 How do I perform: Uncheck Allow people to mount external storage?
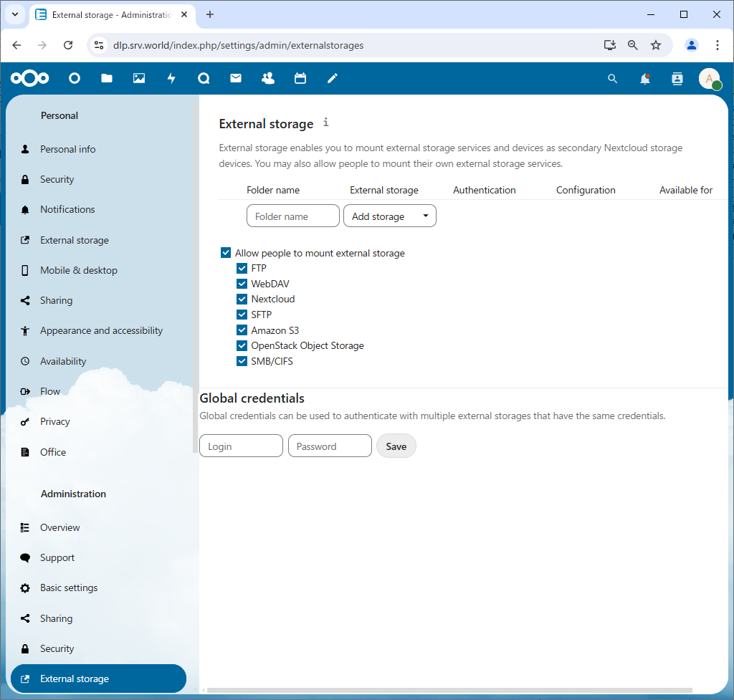226,253
